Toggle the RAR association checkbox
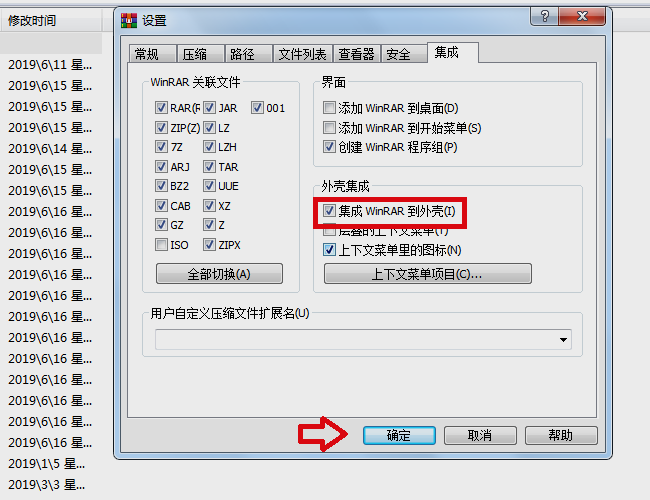The width and height of the screenshot is (650, 500). coord(161,108)
